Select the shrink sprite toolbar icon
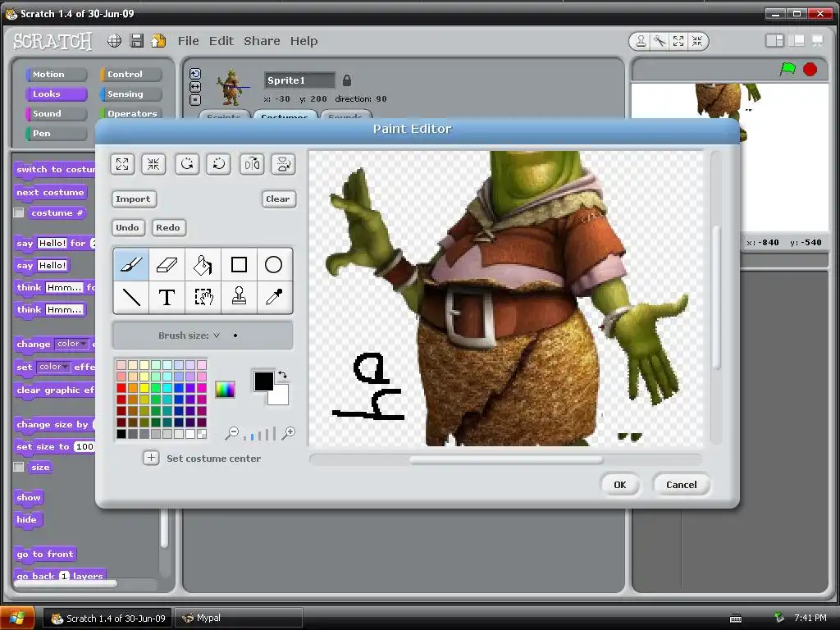 pos(697,41)
